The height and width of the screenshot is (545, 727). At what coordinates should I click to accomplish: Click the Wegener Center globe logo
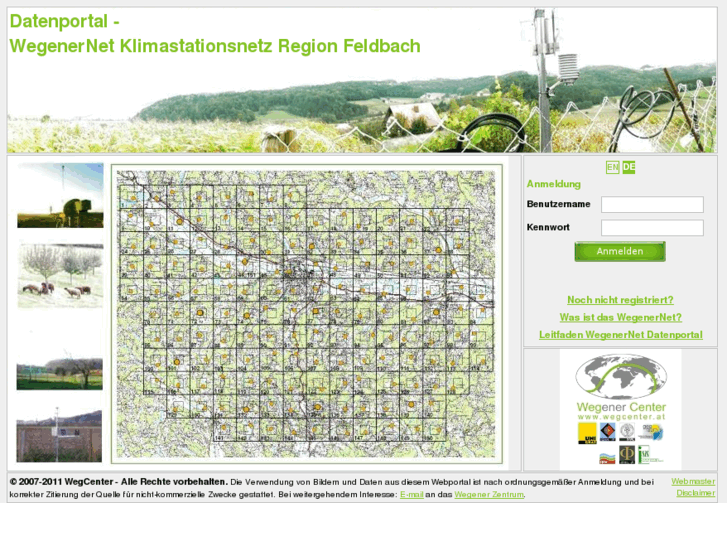point(621,377)
